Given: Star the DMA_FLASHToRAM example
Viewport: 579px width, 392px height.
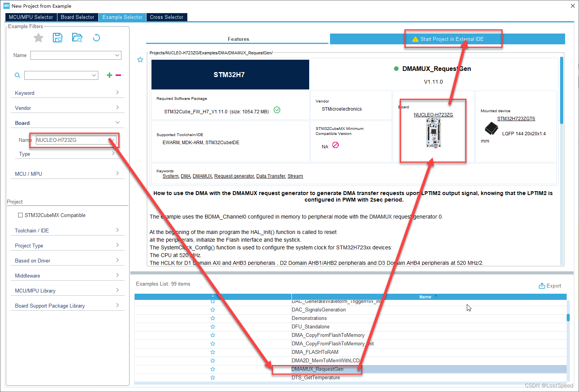Looking at the screenshot, I should [x=213, y=352].
